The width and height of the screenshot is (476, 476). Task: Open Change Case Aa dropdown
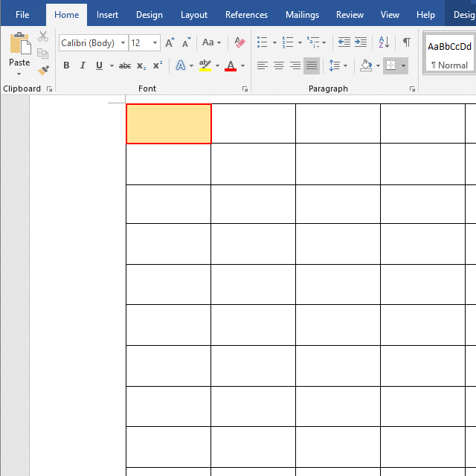point(211,42)
